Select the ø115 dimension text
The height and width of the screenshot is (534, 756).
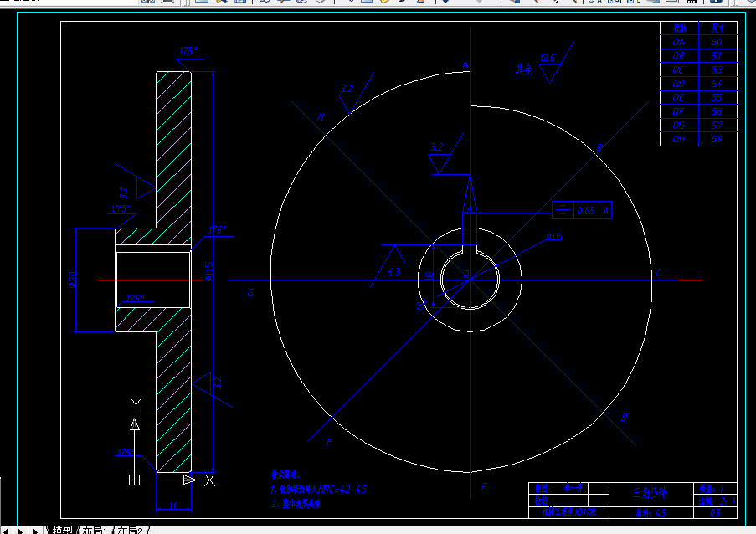click(x=208, y=271)
